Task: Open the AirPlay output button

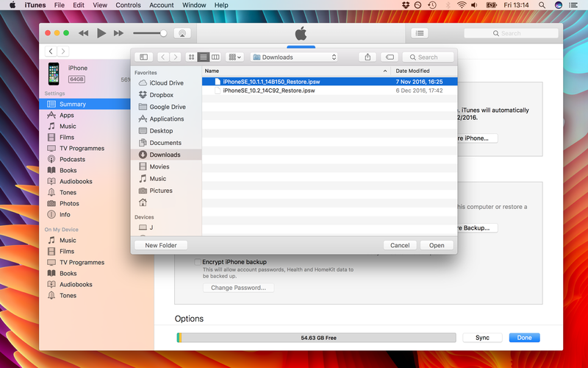Action: coord(182,33)
